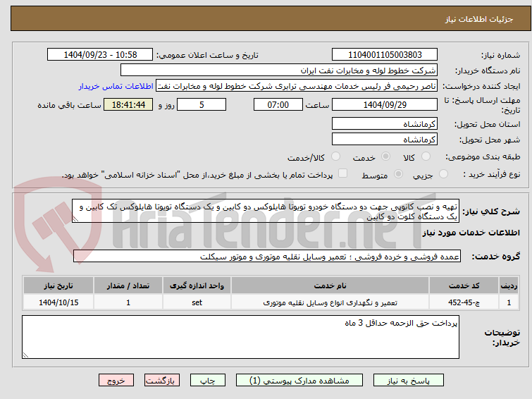Click the خروج exit button
The width and height of the screenshot is (532, 399).
(x=116, y=381)
